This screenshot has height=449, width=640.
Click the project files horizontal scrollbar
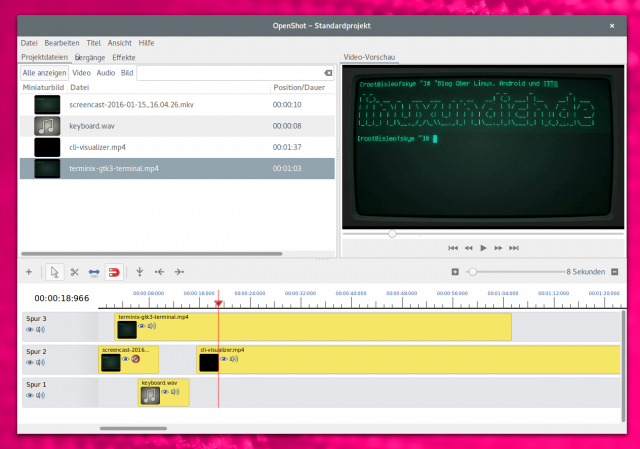tap(152, 254)
